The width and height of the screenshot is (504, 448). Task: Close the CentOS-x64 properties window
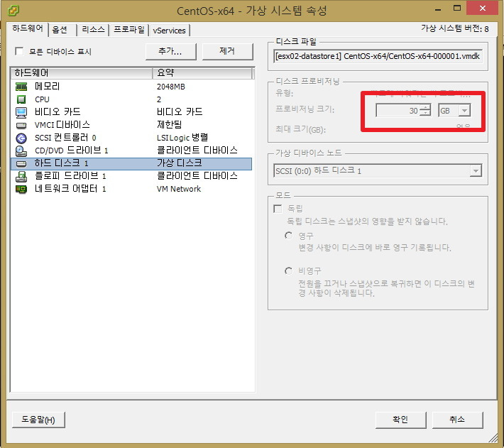[x=483, y=8]
